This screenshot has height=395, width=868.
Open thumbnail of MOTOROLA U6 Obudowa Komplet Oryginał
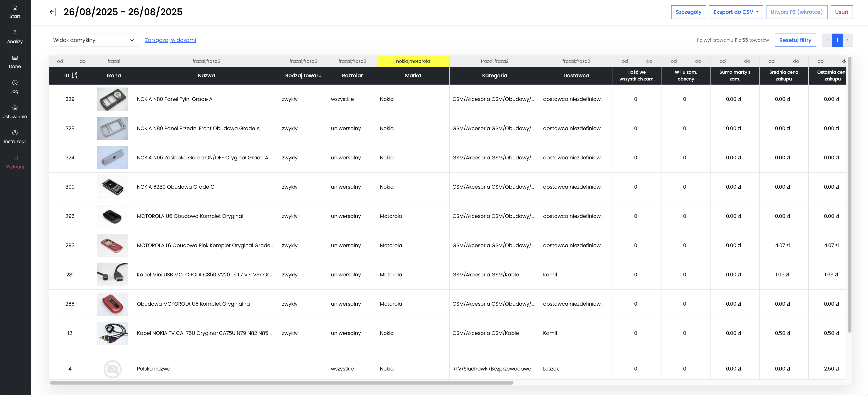(x=113, y=216)
